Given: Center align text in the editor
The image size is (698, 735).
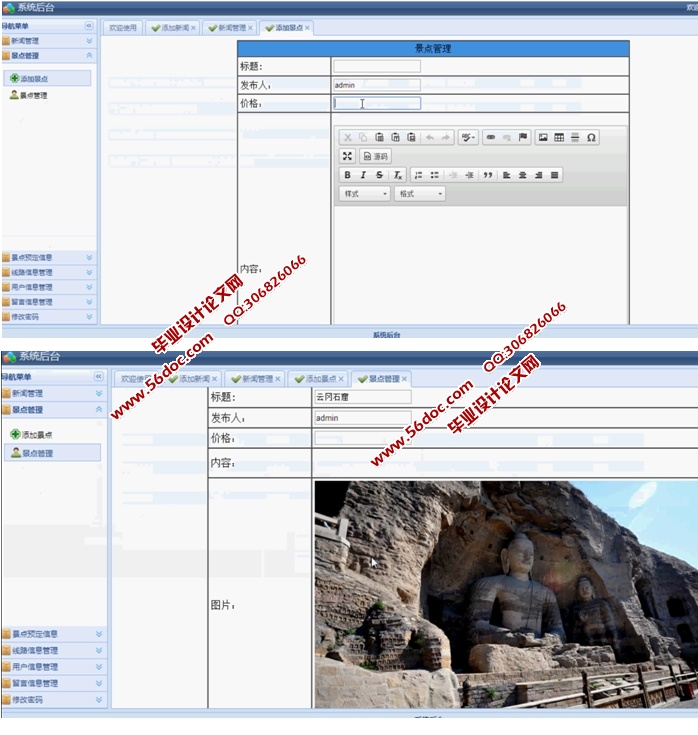Looking at the screenshot, I should (523, 175).
